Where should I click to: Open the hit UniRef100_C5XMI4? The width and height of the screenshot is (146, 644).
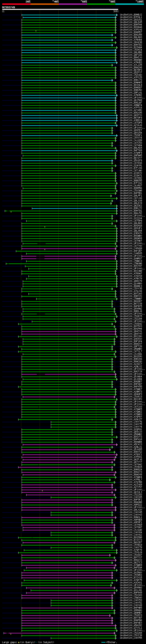[x=131, y=50]
